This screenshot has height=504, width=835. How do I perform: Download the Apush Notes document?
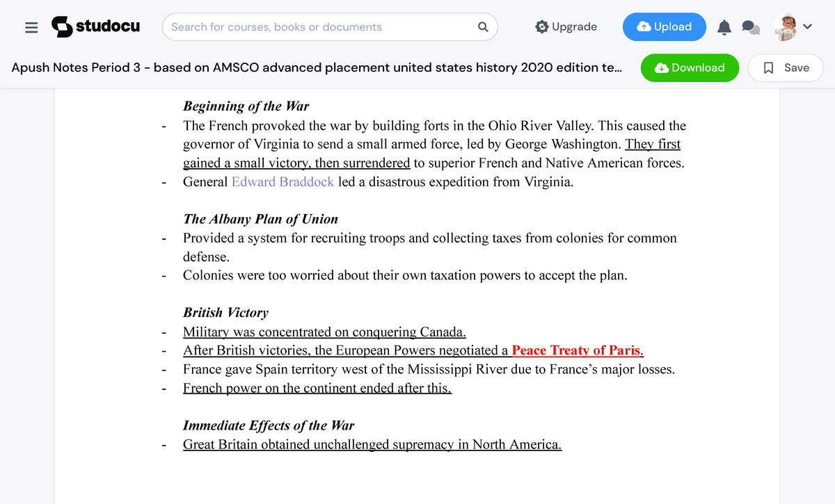689,67
